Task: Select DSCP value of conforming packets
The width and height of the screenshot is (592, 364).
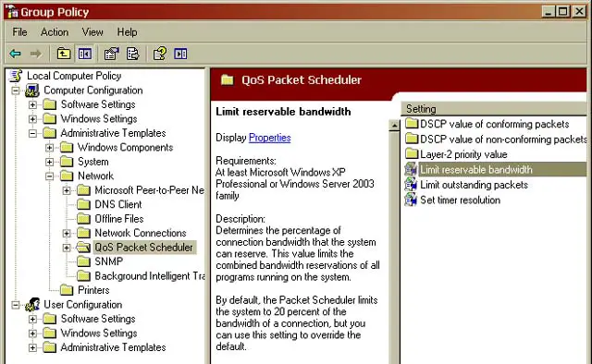Action: point(495,124)
